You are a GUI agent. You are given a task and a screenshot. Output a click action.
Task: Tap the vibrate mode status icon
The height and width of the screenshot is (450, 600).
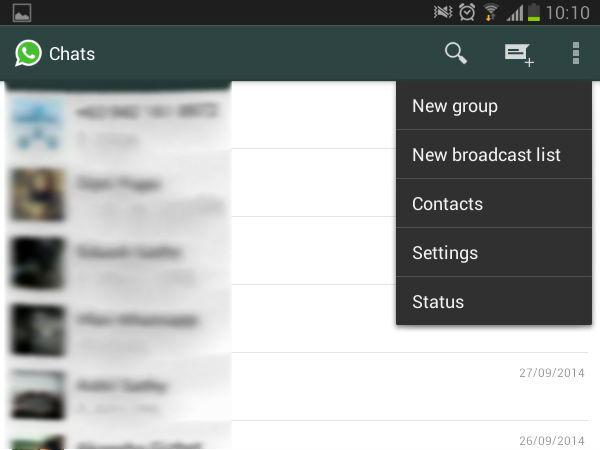coord(443,12)
